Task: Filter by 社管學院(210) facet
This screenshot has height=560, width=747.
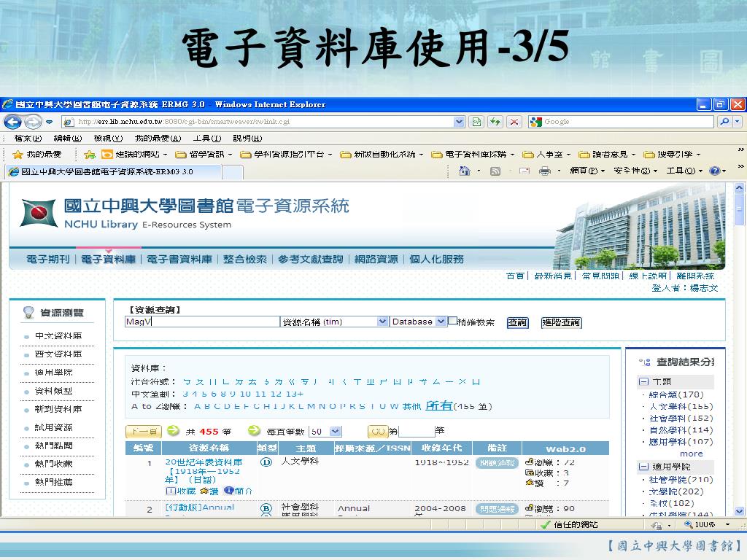Action: (681, 480)
